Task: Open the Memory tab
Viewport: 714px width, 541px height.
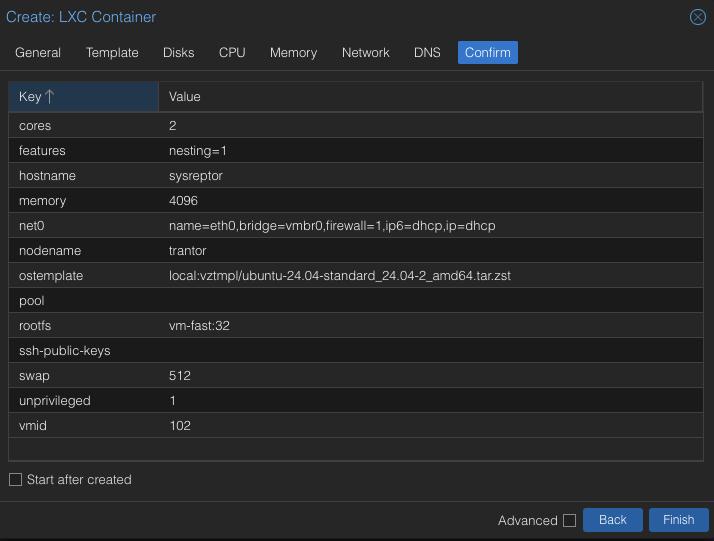Action: pyautogui.click(x=293, y=53)
